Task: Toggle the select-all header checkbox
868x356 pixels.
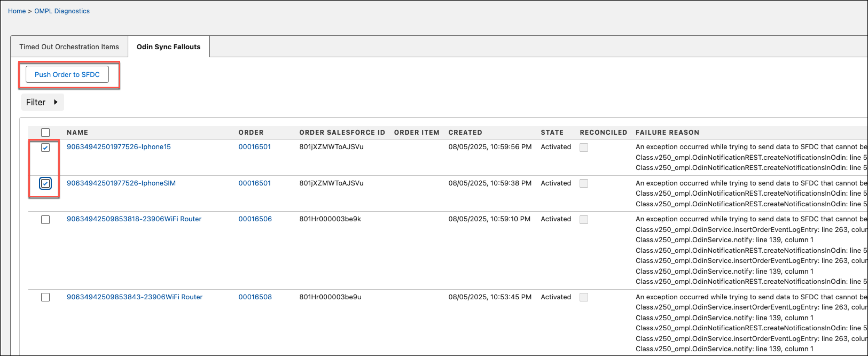Action: [45, 133]
